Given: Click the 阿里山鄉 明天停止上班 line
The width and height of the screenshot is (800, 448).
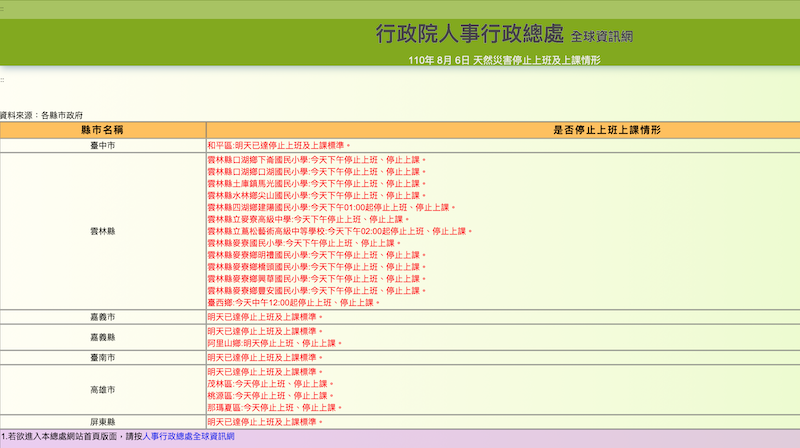Looking at the screenshot, I should [x=274, y=343].
